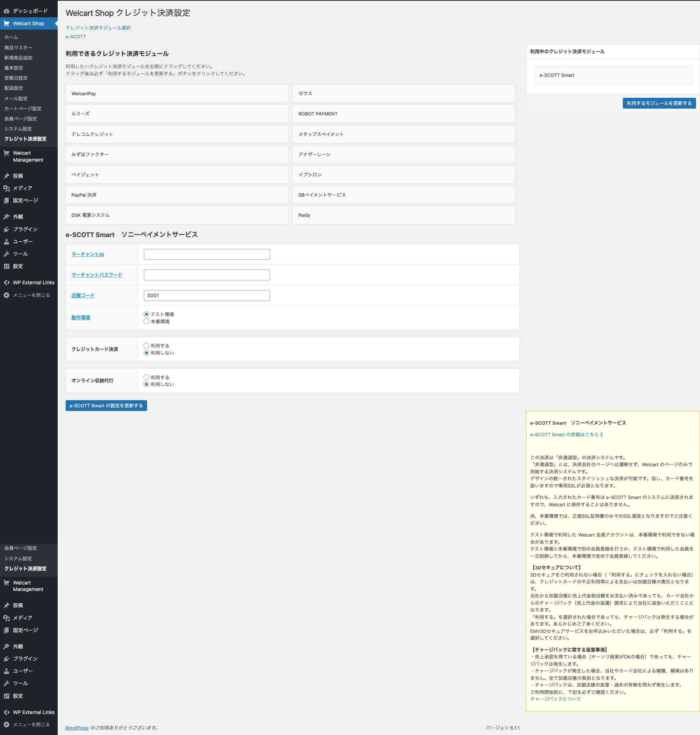This screenshot has width=700, height=735.
Task: Open the マーチャントID help link
Action: (88, 255)
